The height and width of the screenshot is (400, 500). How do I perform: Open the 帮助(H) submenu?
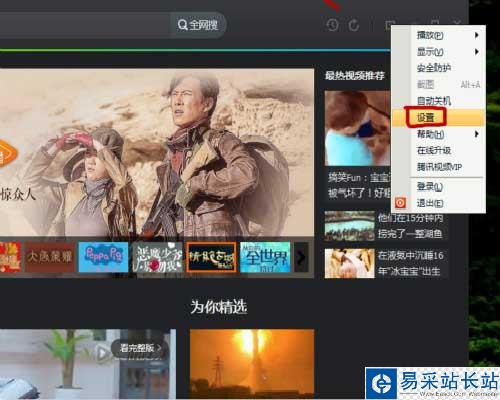click(438, 134)
